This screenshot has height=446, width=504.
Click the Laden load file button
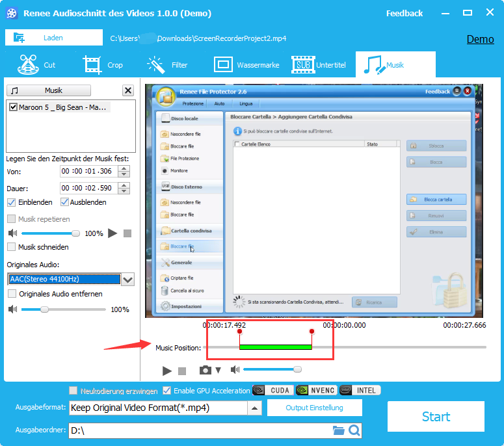tap(54, 38)
